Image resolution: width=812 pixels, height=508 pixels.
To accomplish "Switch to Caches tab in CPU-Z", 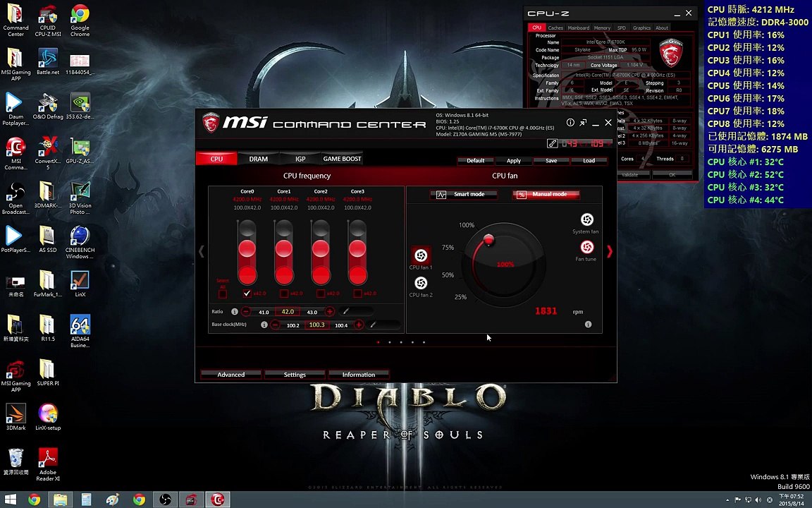I will tap(555, 28).
